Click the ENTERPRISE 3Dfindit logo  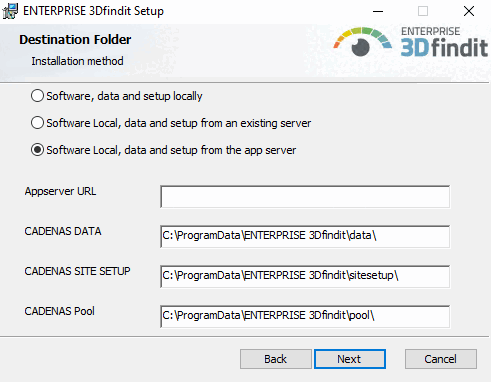click(x=411, y=42)
